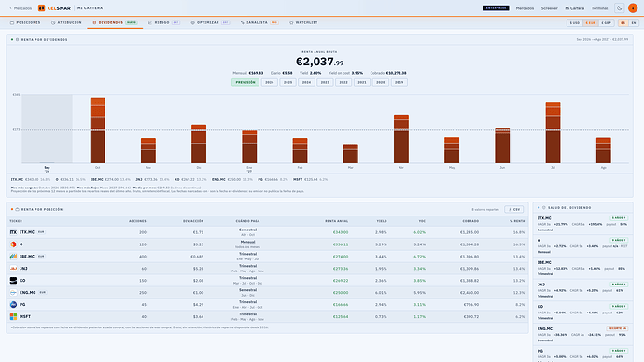This screenshot has width=644, height=362.
Task: Open Terminal in top navigation
Action: pos(599,8)
